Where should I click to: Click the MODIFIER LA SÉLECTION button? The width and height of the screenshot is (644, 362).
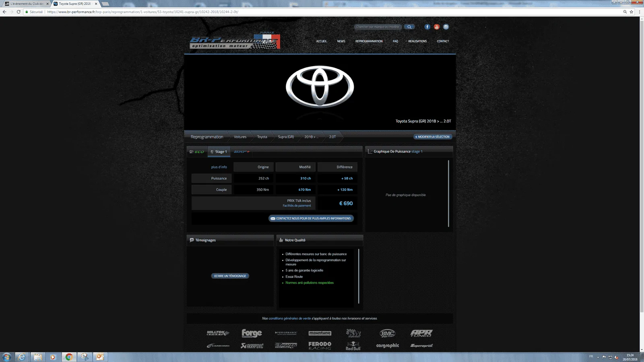point(433,137)
